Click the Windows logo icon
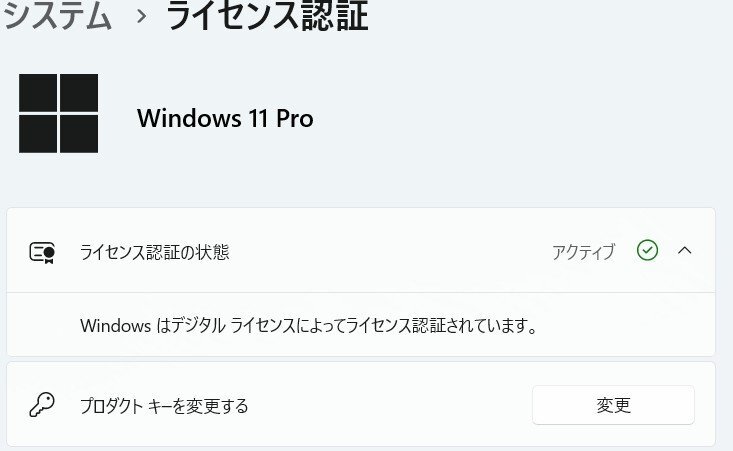The width and height of the screenshot is (733, 451). point(58,113)
